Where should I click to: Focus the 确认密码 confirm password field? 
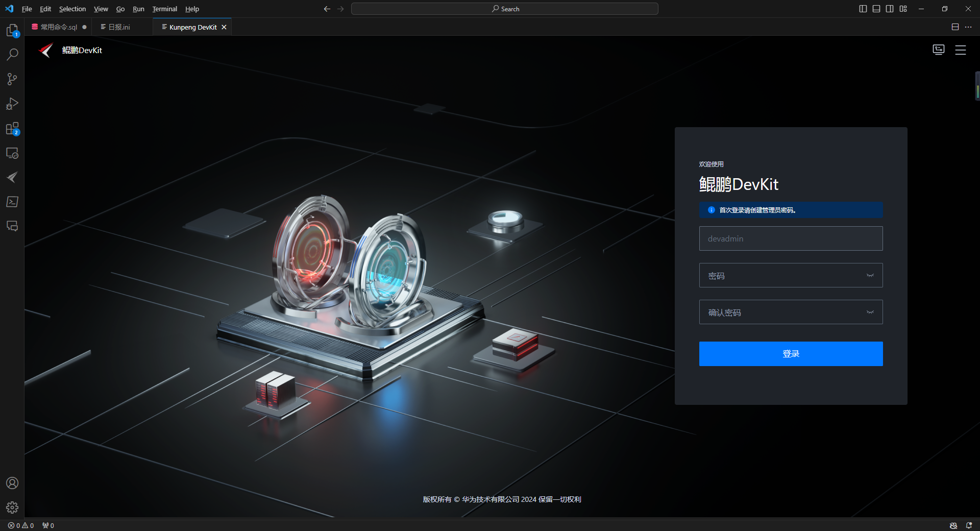[x=791, y=312]
